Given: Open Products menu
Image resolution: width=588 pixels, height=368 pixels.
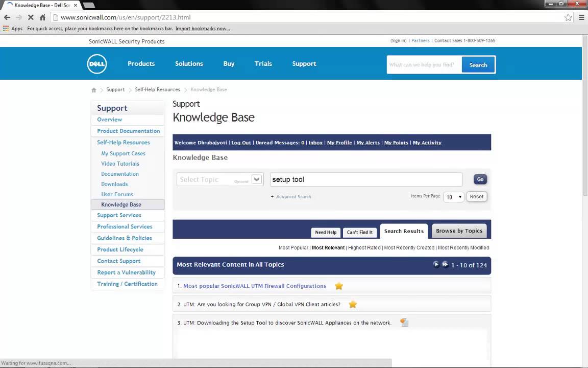Looking at the screenshot, I should point(141,64).
